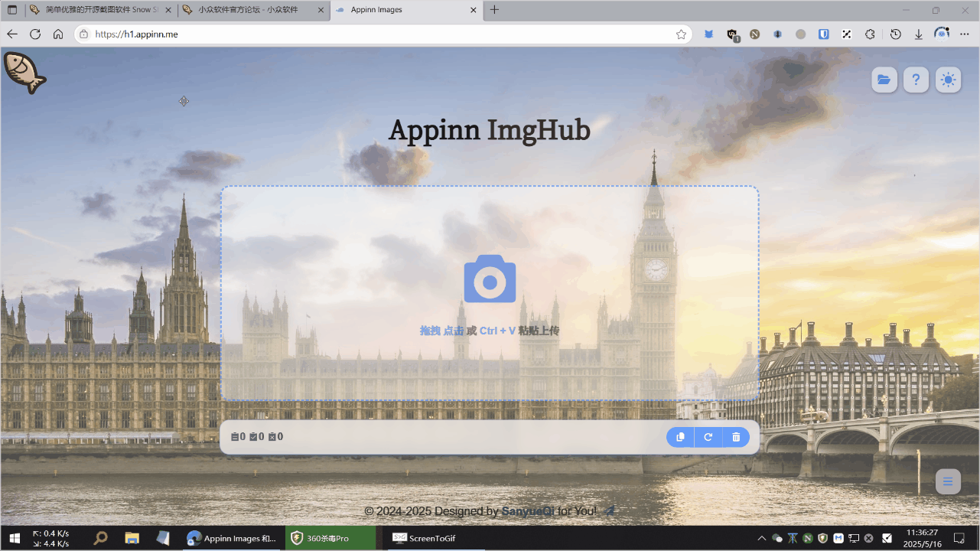Copy all links with the copy button
980x551 pixels.
(x=680, y=437)
